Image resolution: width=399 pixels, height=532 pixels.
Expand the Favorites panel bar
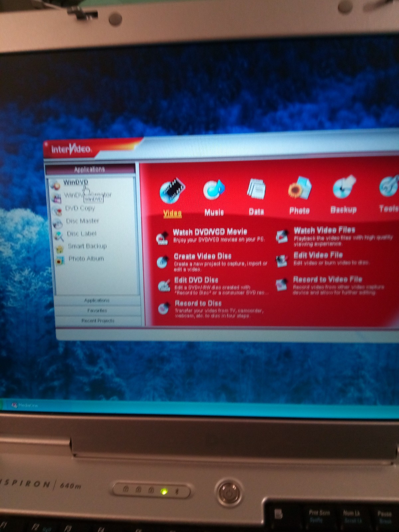tap(97, 311)
